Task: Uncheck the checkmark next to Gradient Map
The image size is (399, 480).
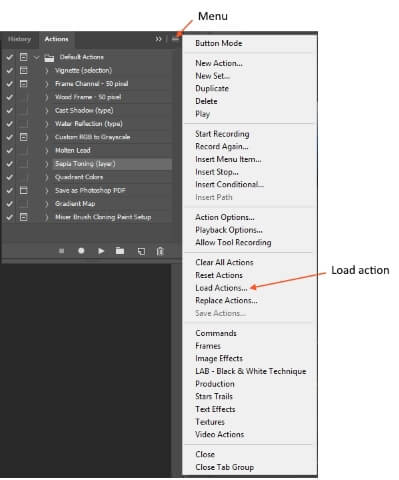Action: click(10, 204)
